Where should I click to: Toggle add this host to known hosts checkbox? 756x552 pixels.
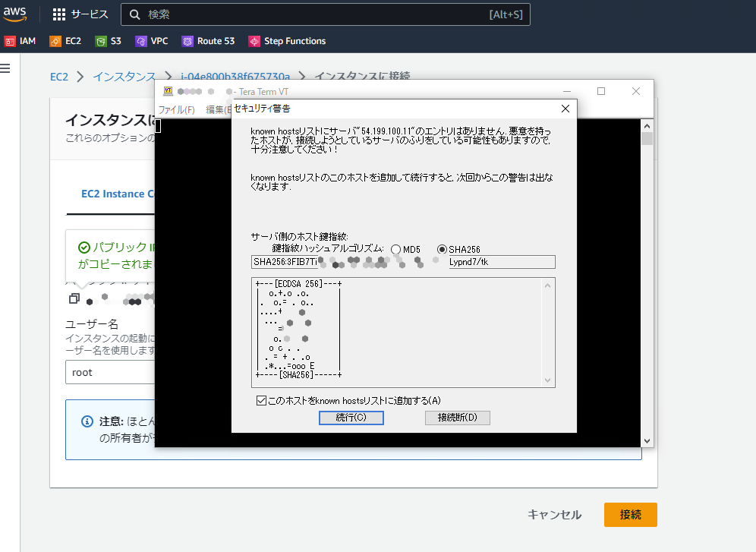coord(261,401)
